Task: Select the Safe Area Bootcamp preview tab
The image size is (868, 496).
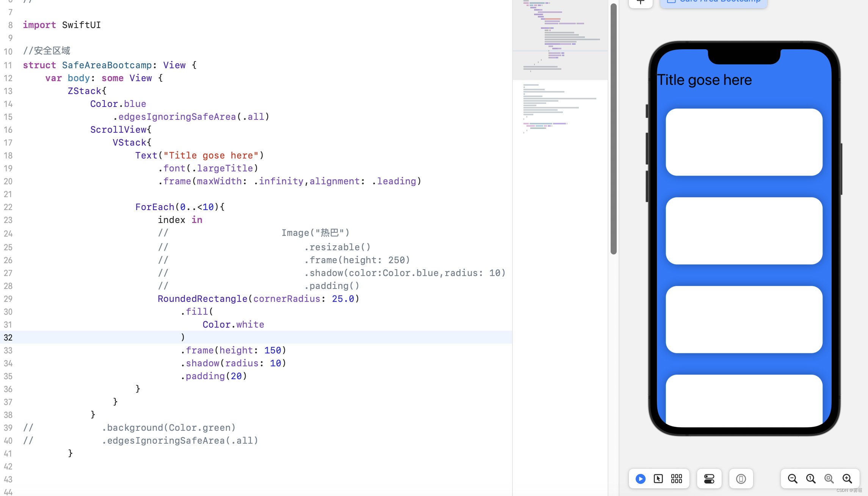Action: 713,2
